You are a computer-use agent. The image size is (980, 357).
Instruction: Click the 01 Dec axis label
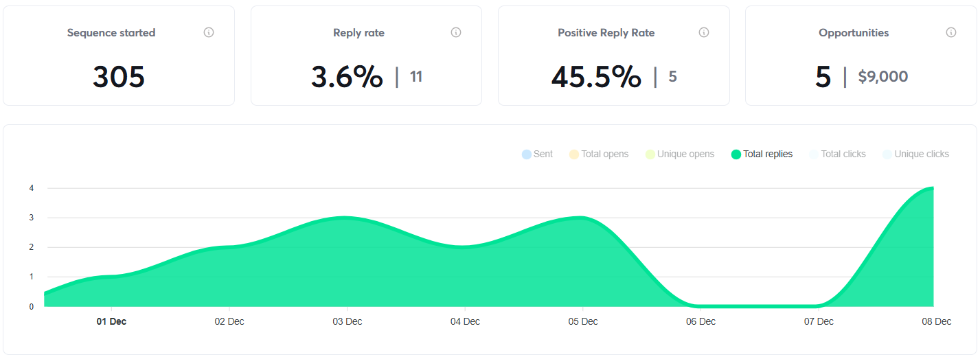point(111,321)
